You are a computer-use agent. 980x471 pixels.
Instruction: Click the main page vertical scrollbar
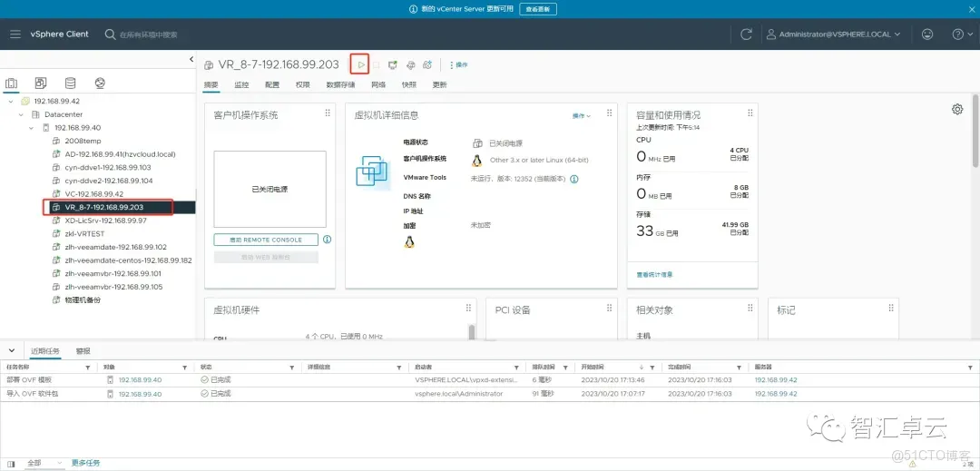975,132
